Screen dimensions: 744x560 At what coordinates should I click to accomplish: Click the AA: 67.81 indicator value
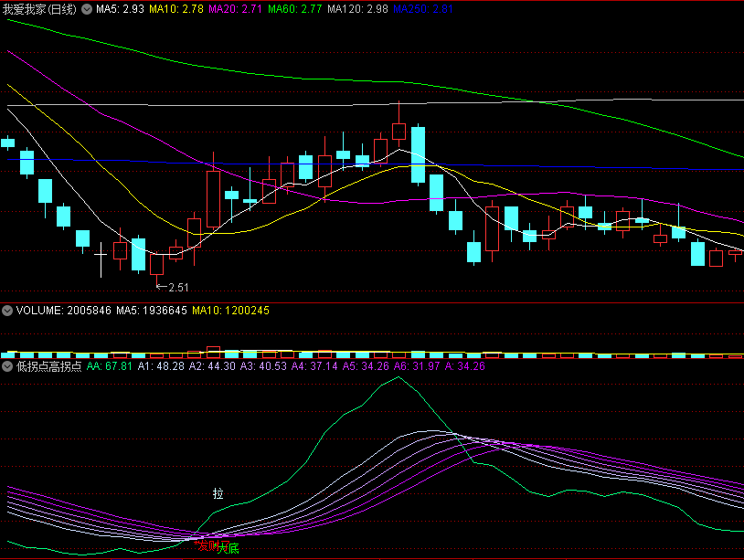(x=109, y=366)
